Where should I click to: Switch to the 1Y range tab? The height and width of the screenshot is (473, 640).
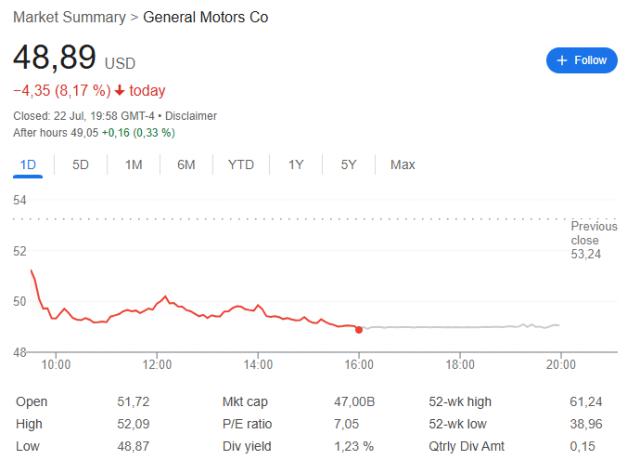[x=296, y=165]
